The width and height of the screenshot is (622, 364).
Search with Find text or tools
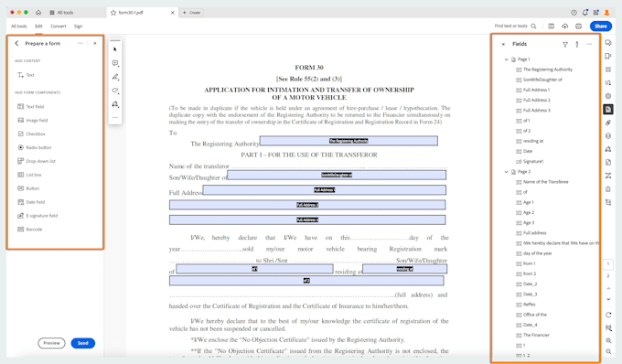coord(515,27)
